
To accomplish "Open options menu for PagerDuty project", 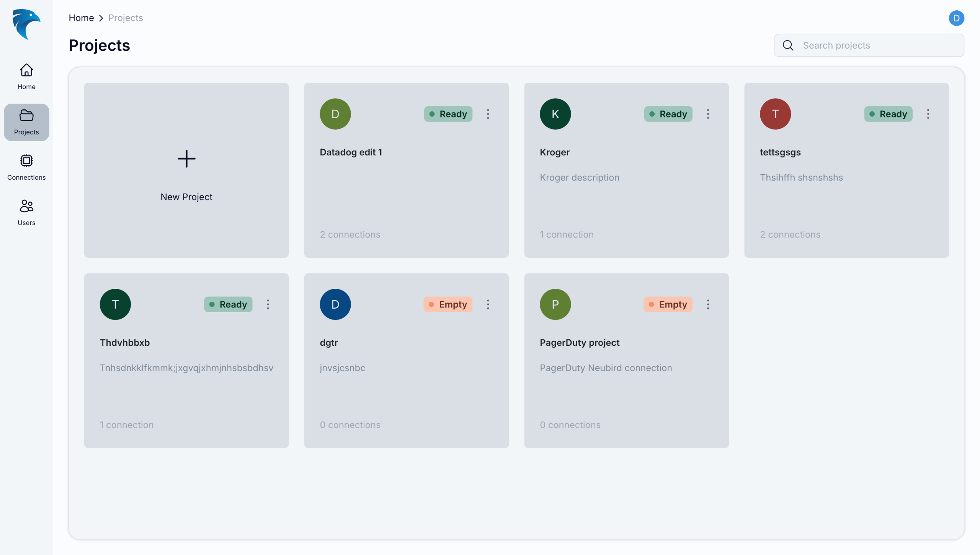I will point(708,304).
